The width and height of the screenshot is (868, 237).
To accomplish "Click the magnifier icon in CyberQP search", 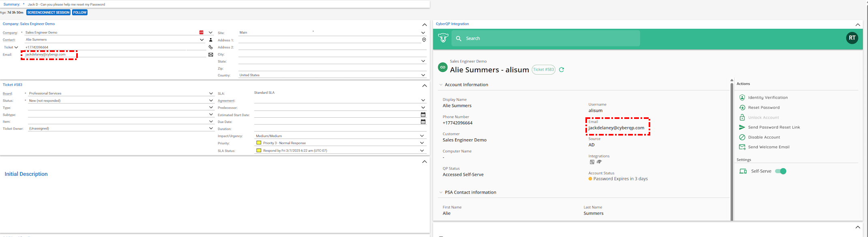I will click(x=459, y=39).
